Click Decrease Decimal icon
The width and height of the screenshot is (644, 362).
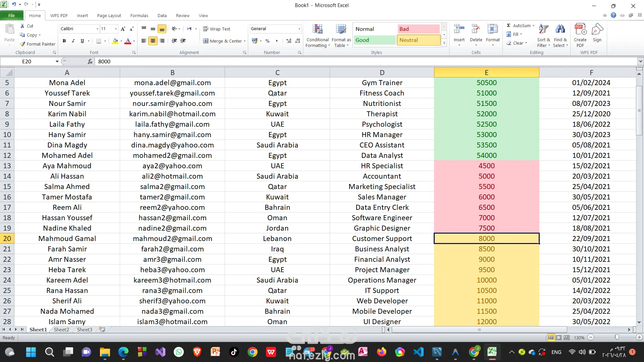(x=298, y=41)
